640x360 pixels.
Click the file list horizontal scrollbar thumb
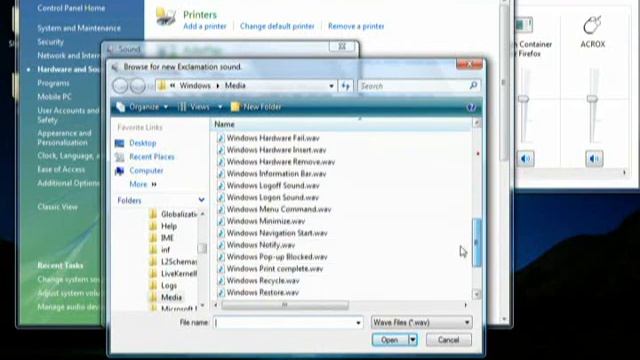(x=285, y=304)
